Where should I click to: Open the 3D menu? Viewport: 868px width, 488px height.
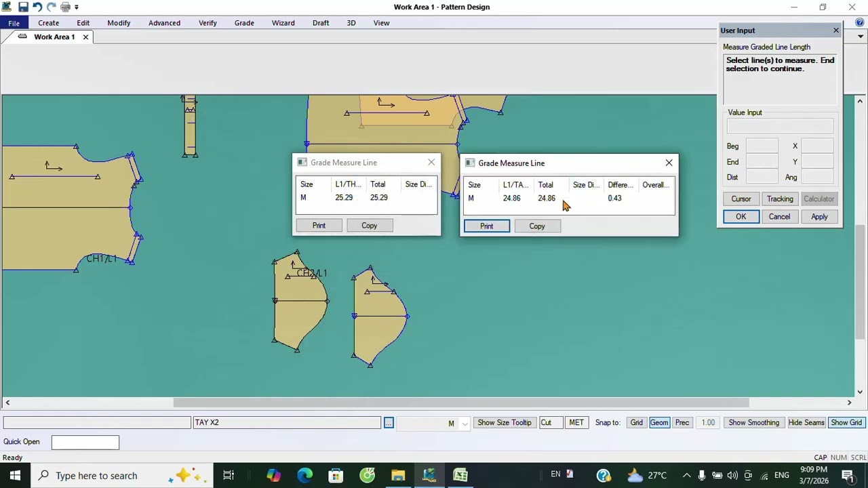coord(351,23)
